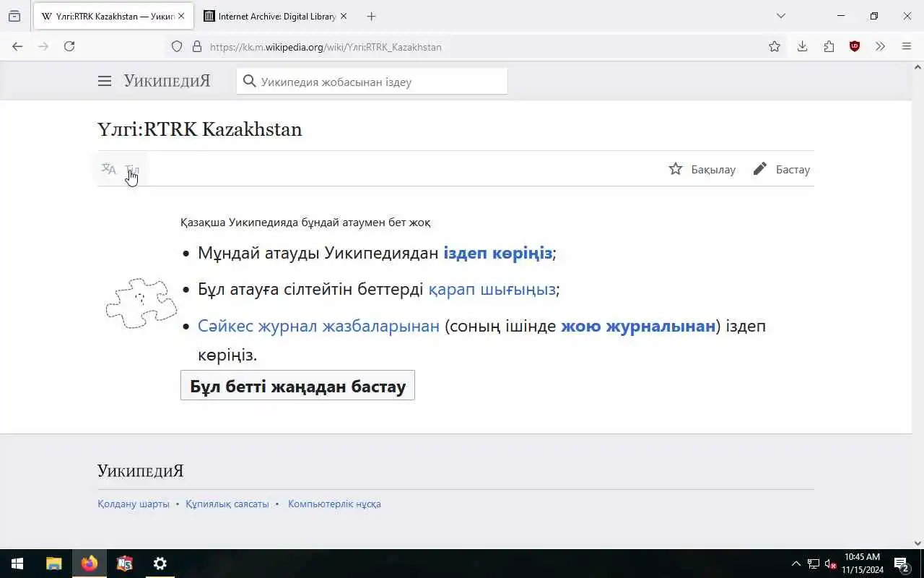Open a new tab with plus button

(371, 16)
